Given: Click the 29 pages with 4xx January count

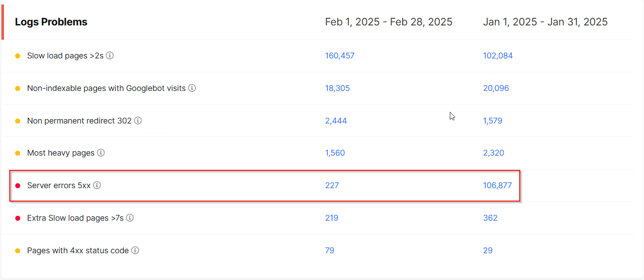Looking at the screenshot, I should 488,251.
